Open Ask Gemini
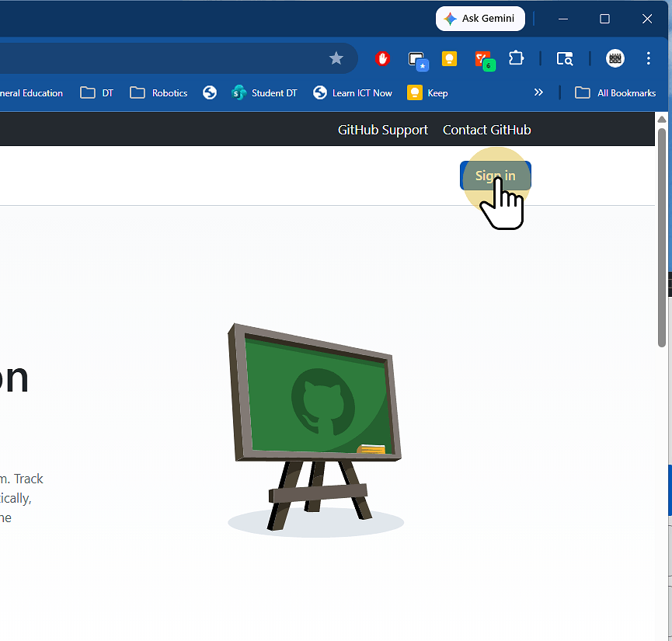The image size is (672, 641). 480,18
